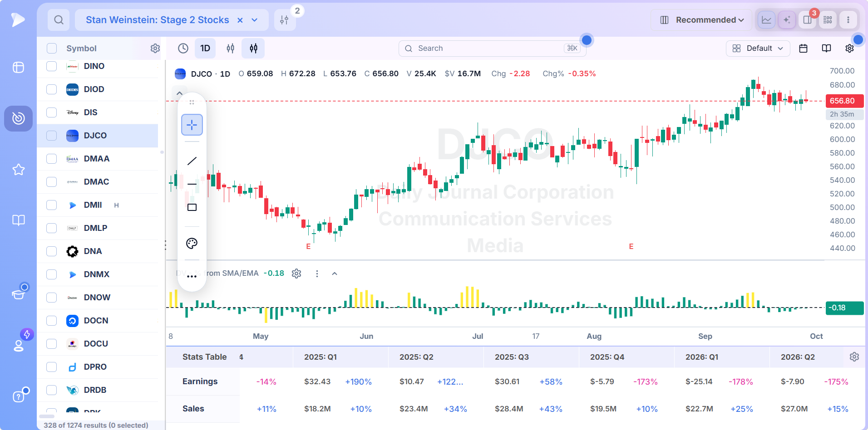Check the DINO row checkbox
Viewport: 868px width, 430px height.
click(x=52, y=66)
